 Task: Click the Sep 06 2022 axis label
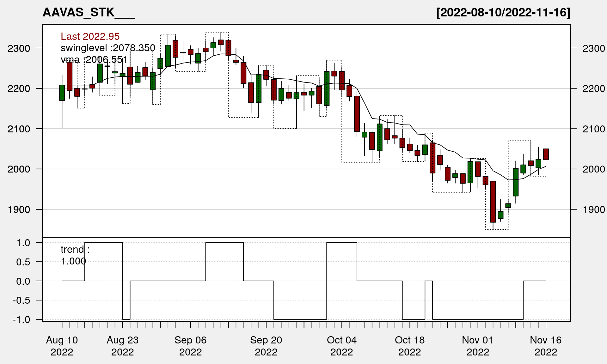click(x=190, y=346)
